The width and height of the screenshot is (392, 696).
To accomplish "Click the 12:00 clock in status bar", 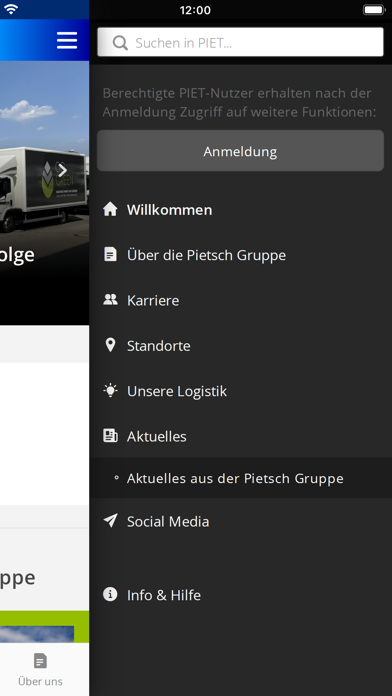I will pyautogui.click(x=195, y=10).
